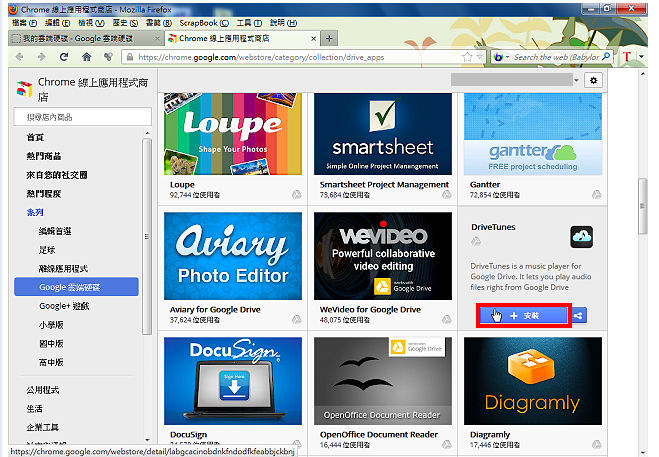Reload the page with the refresh icon

pos(64,57)
